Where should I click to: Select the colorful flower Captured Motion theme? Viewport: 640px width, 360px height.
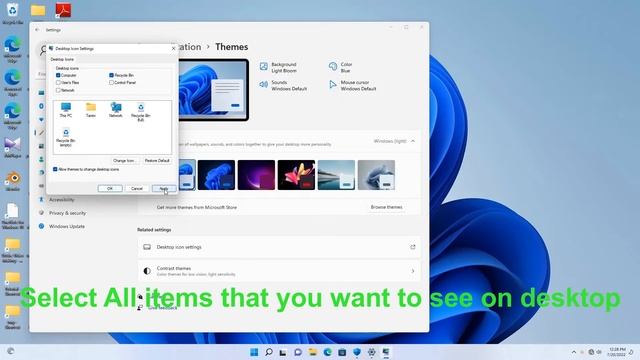pos(296,175)
